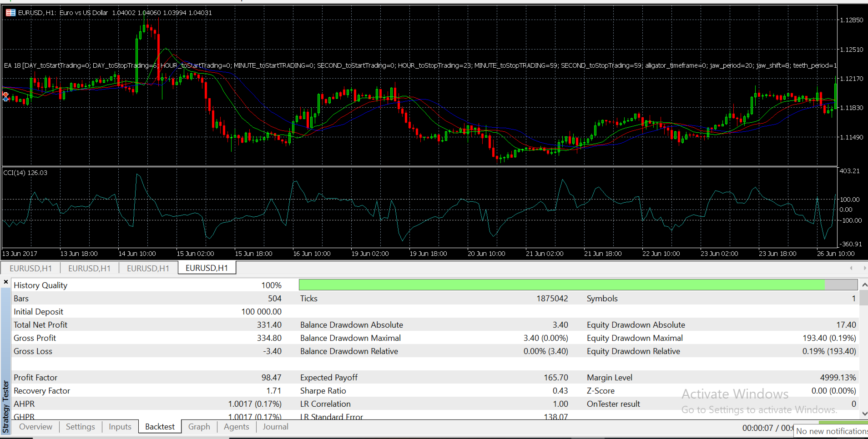Click the Equity Drawdown Relative label
Image resolution: width=868 pixels, height=439 pixels.
pos(634,351)
